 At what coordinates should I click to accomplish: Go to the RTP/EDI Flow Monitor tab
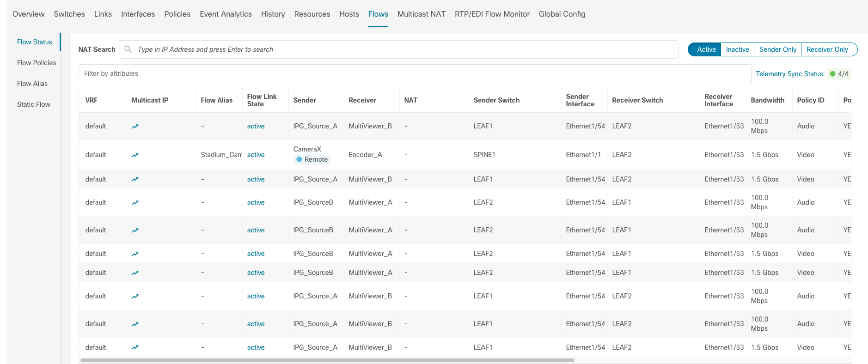click(x=492, y=14)
